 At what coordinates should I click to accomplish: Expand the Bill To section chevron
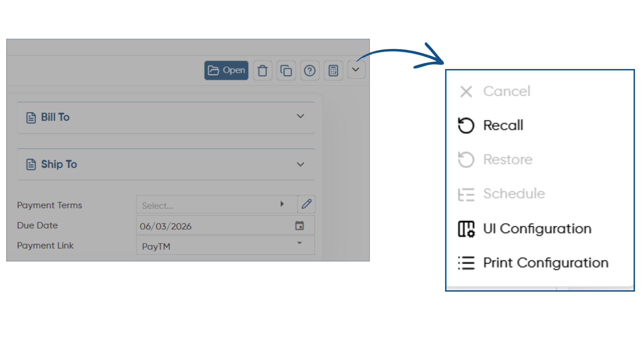click(x=300, y=116)
